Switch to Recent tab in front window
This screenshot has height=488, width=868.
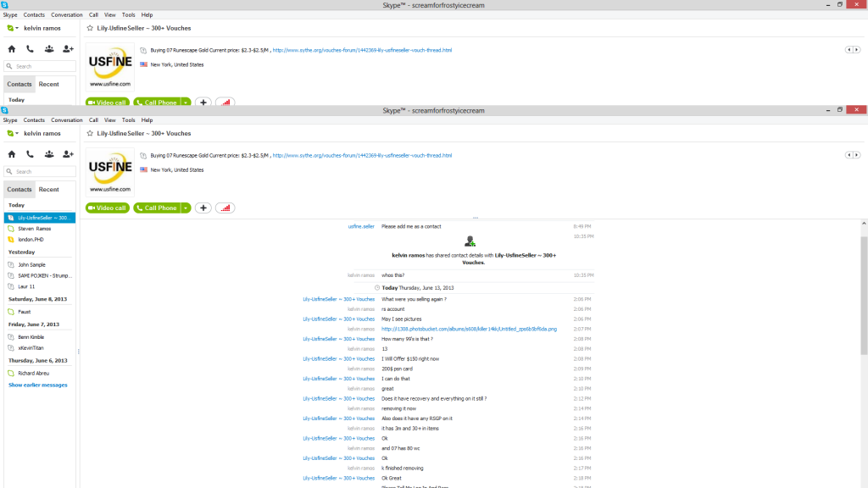[x=48, y=189]
